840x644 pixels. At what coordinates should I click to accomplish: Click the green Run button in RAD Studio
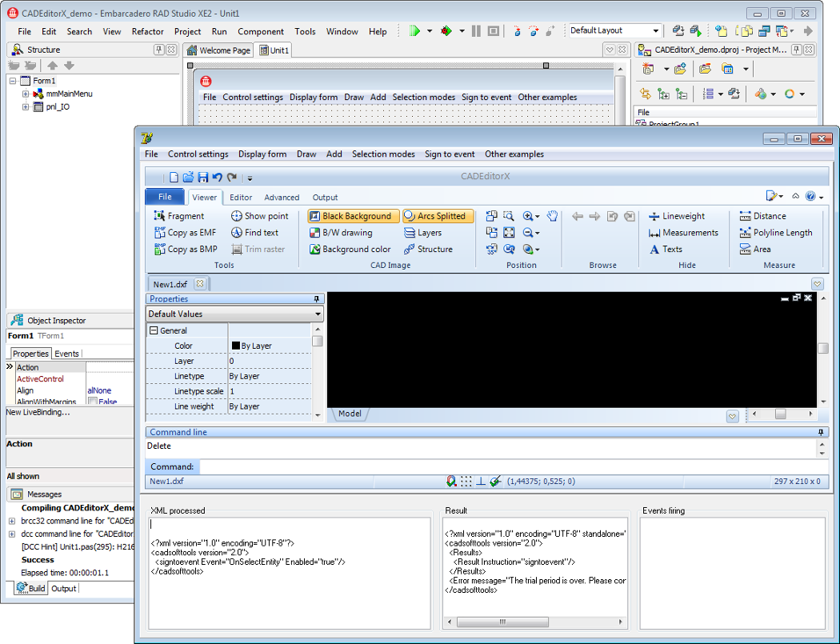[x=414, y=31]
